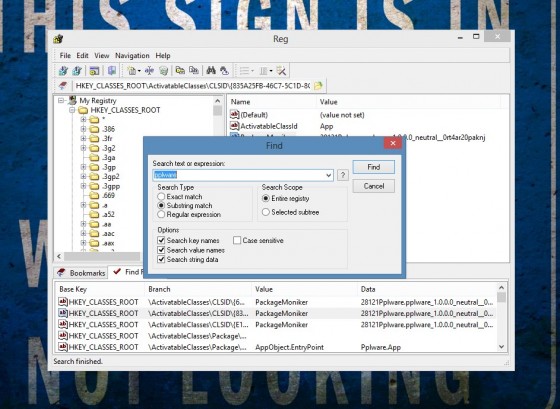Open the search text history dropdown arrow

point(329,175)
